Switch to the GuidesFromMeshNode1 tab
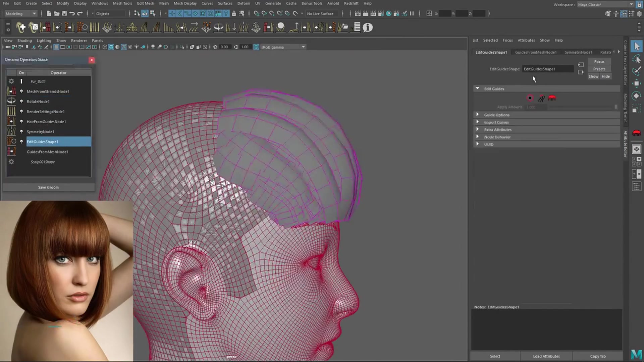Viewport: 644px width, 362px height. click(x=536, y=52)
